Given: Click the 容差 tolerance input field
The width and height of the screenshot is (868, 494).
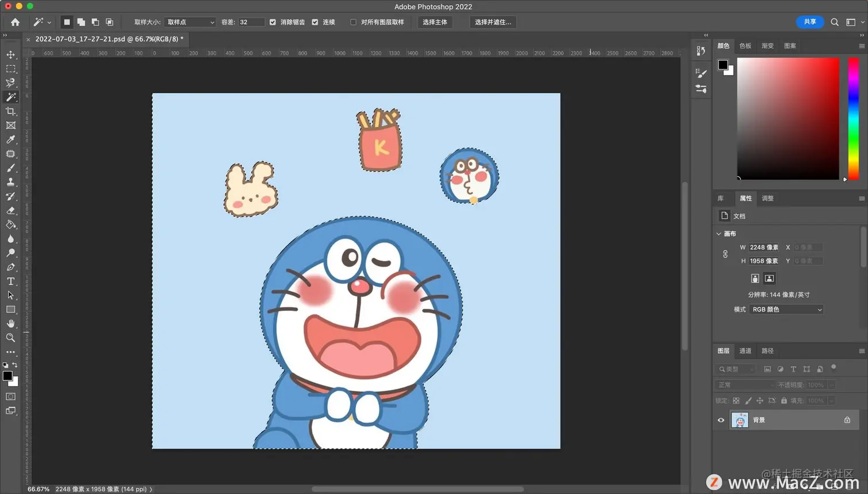Looking at the screenshot, I should (251, 22).
